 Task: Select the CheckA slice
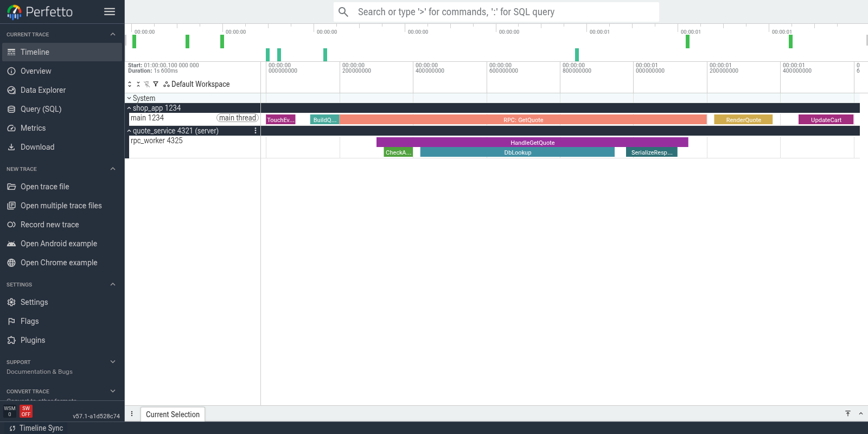[x=398, y=152]
